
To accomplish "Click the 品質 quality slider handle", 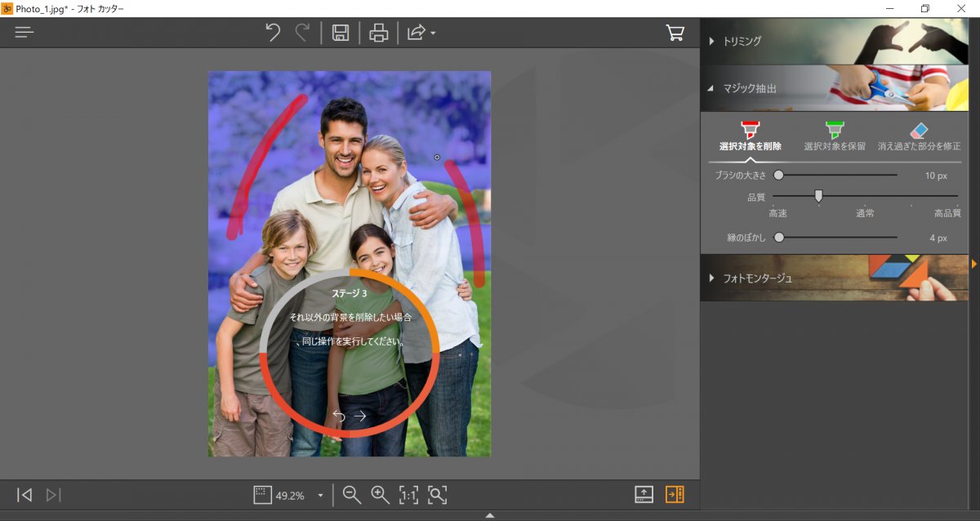I will point(818,195).
